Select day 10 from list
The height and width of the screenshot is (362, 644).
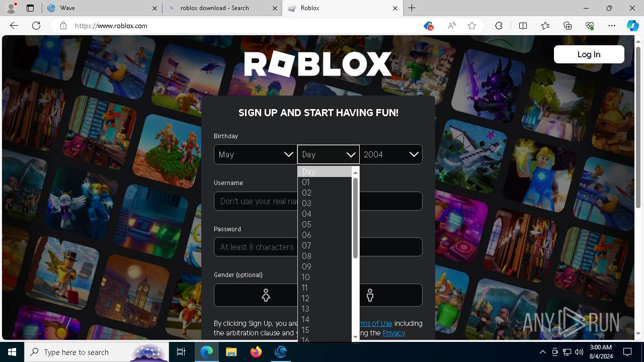click(325, 277)
